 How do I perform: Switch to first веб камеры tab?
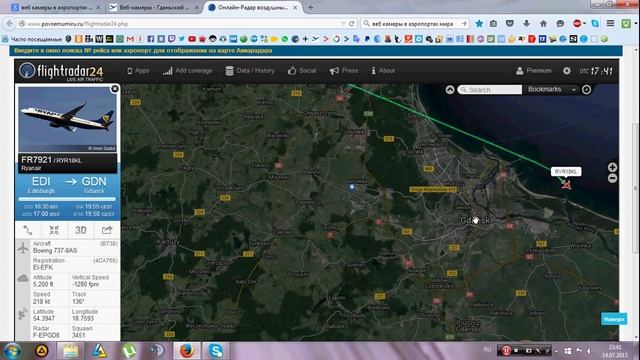(x=55, y=7)
